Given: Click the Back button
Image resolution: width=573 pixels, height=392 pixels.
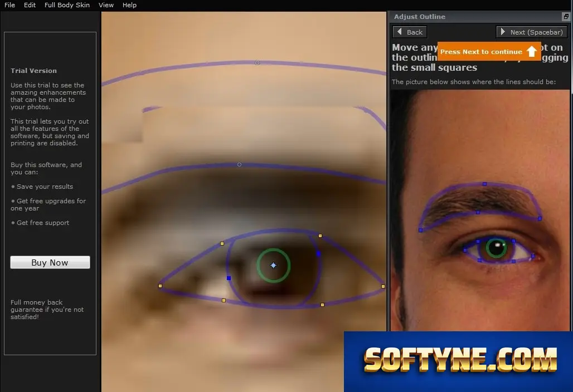Looking at the screenshot, I should (x=410, y=32).
